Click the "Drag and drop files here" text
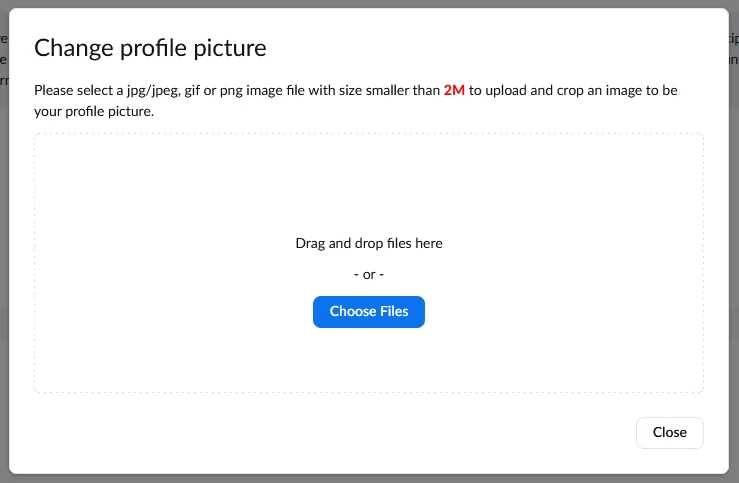 [x=368, y=243]
